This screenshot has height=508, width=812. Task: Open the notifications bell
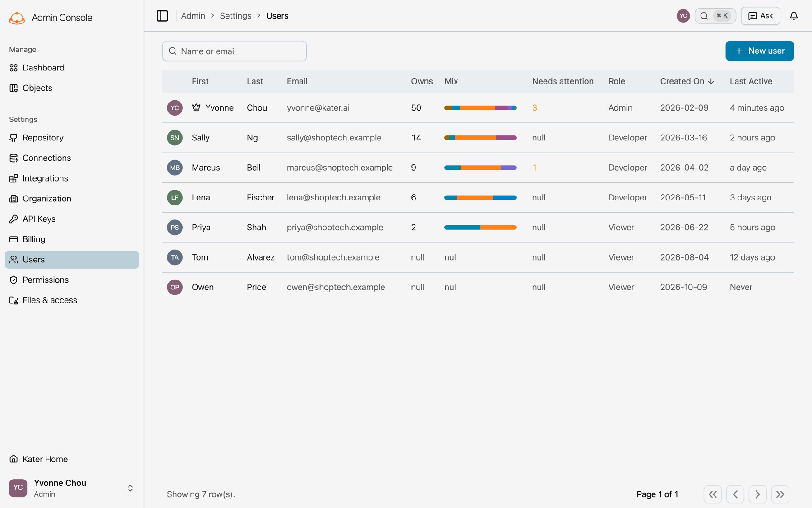pos(794,16)
